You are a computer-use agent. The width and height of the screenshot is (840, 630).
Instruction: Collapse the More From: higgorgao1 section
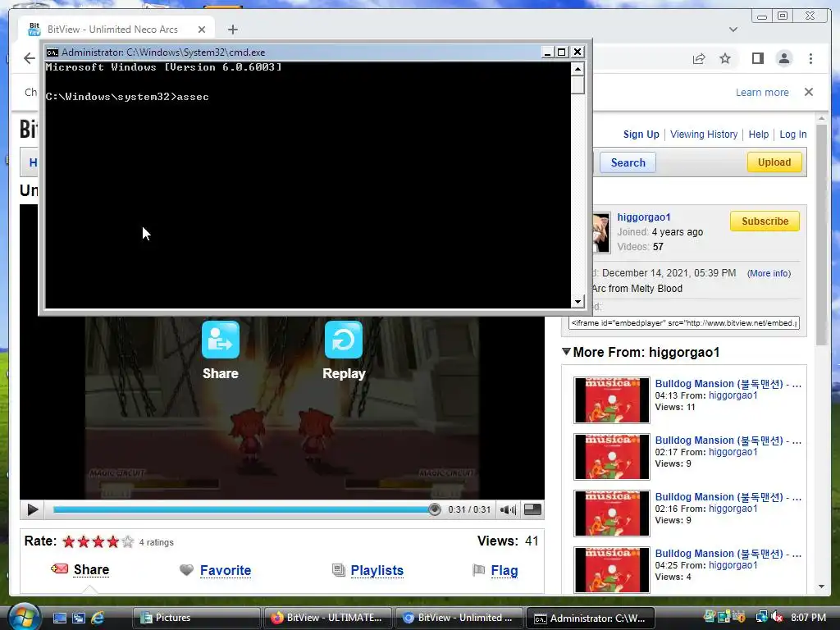point(566,351)
